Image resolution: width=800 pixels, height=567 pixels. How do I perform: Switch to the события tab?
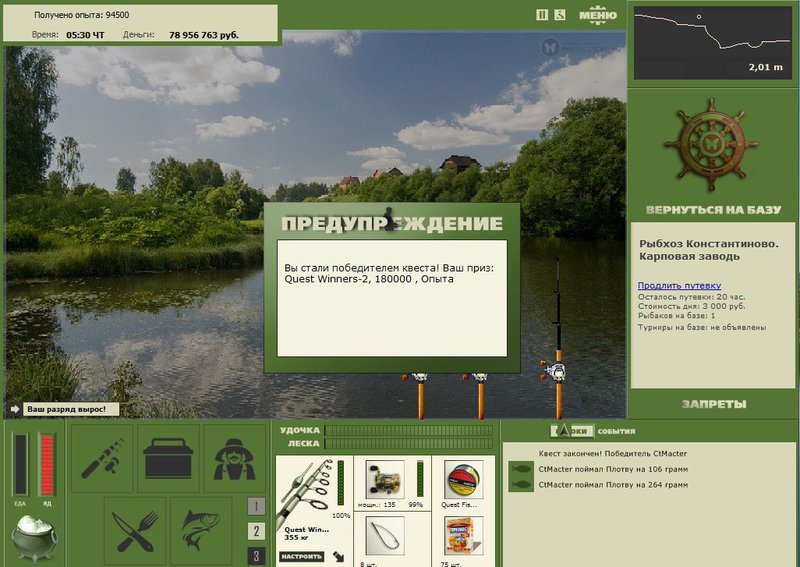[616, 431]
